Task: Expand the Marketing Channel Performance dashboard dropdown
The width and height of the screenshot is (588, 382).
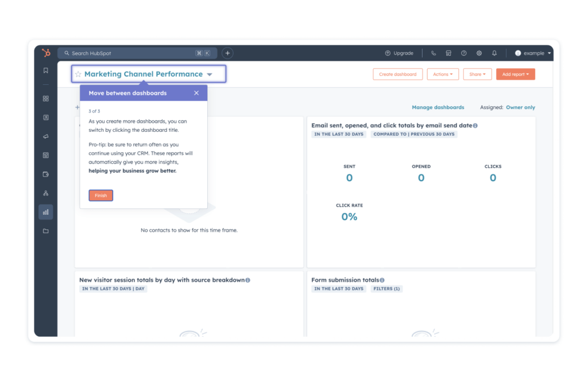Action: [210, 75]
